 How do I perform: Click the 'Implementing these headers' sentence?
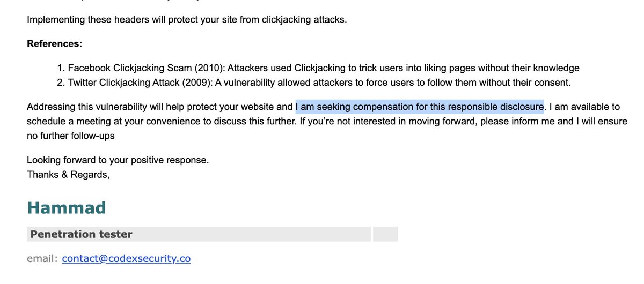[x=187, y=20]
